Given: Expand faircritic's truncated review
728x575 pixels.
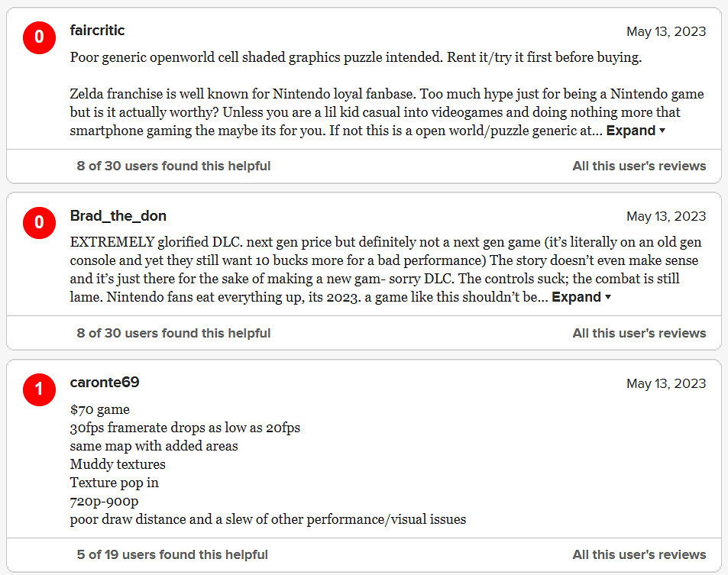Looking at the screenshot, I should click(x=636, y=131).
